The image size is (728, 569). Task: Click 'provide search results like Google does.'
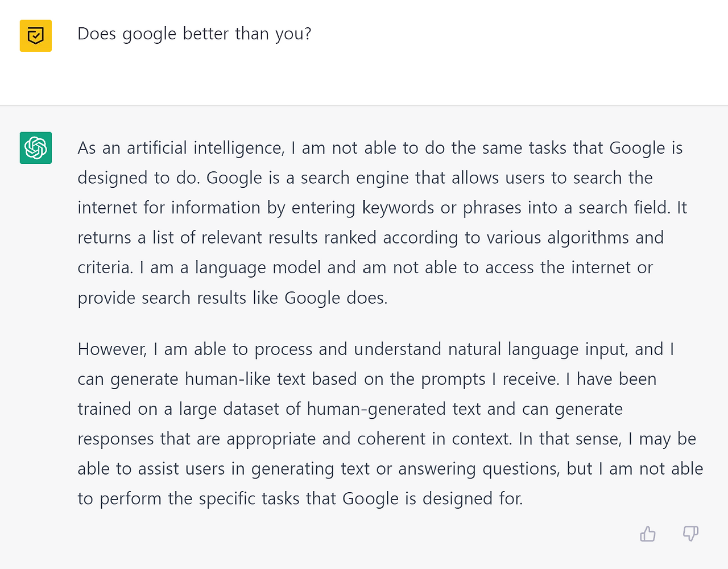[x=232, y=298]
